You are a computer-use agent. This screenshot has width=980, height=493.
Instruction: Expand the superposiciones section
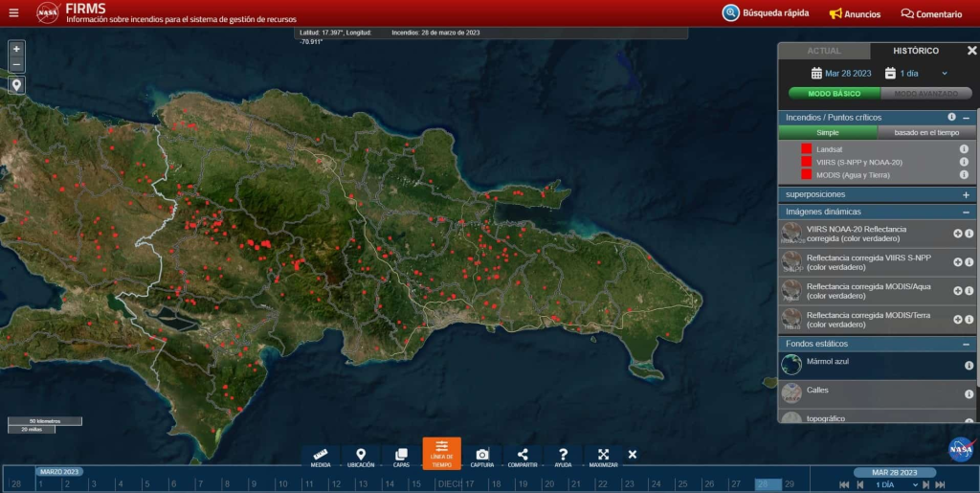[x=967, y=195]
